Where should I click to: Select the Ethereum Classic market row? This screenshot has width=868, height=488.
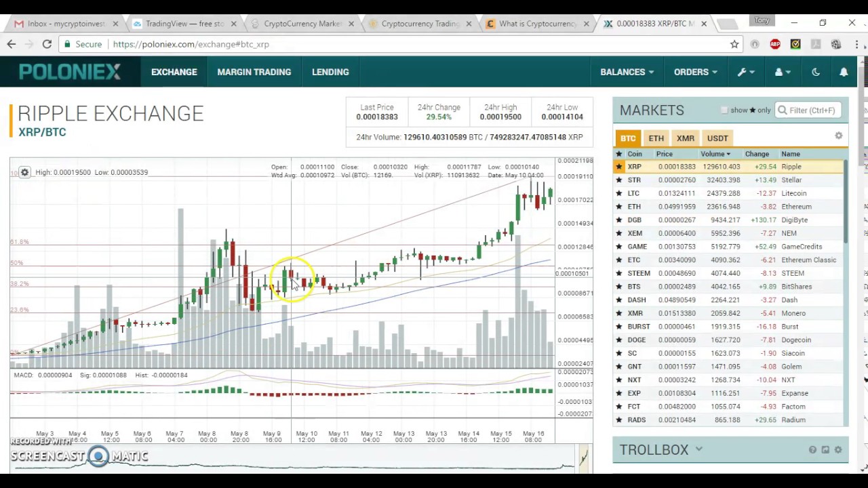729,260
